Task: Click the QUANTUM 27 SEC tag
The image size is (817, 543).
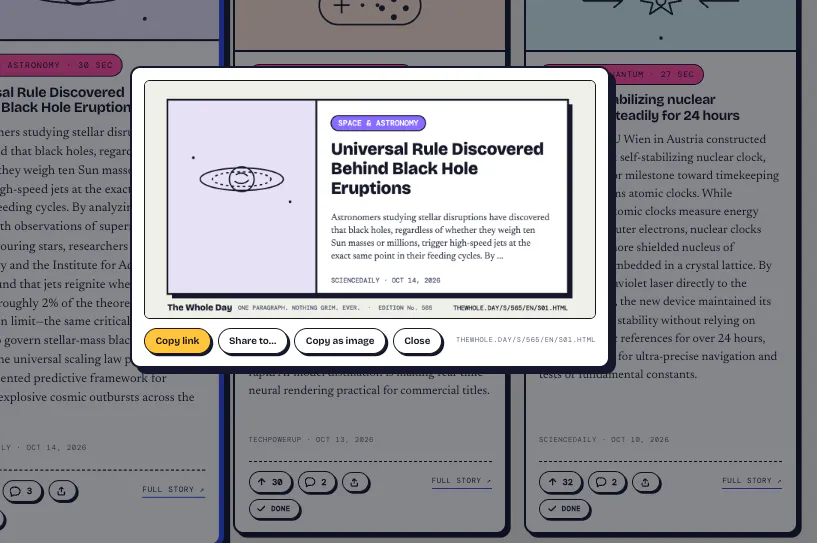Action: pos(655,75)
